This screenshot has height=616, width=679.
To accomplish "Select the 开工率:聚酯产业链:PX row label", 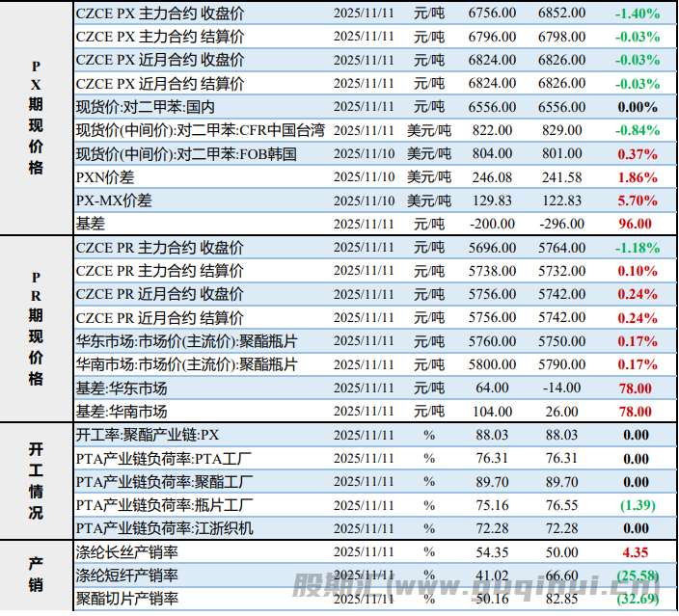I will (x=147, y=435).
